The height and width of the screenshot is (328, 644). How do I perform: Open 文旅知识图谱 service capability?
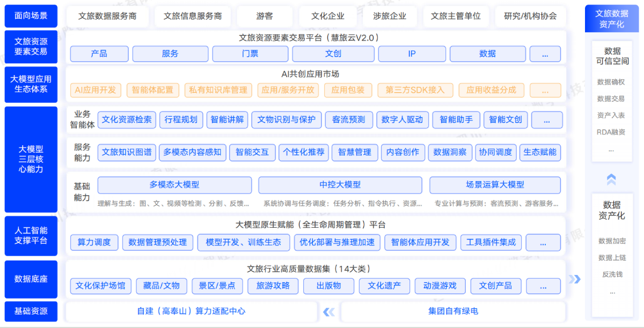click(127, 152)
